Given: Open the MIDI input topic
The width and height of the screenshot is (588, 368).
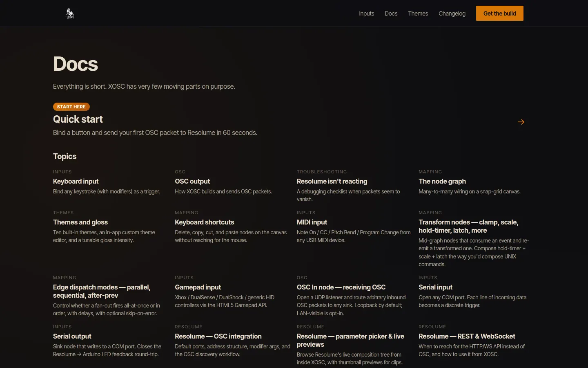Looking at the screenshot, I should 312,222.
